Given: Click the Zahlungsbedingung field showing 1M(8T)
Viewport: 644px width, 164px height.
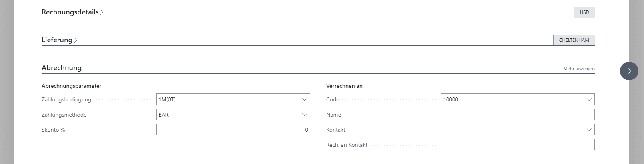Looking at the screenshot, I should coord(228,99).
